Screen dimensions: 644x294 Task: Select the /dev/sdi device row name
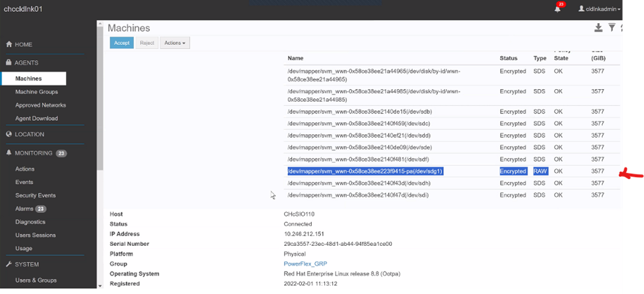tap(358, 195)
